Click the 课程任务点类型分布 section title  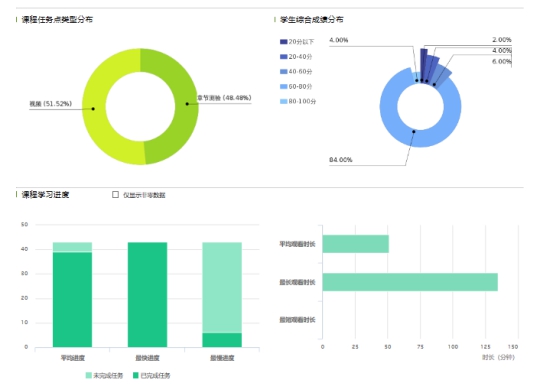pyautogui.click(x=57, y=20)
